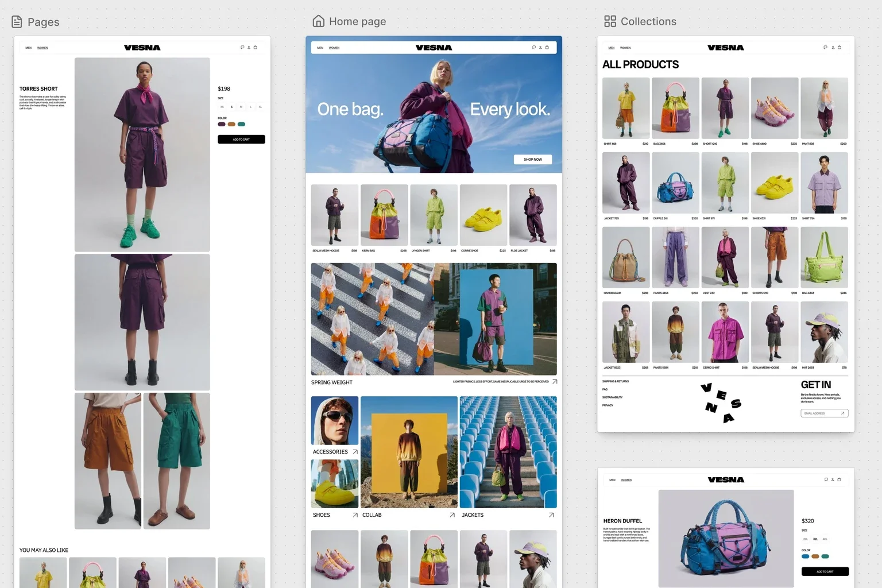Click ADD TO CART for Heron Duffel
Viewport: 882px width, 588px height.
click(x=825, y=571)
